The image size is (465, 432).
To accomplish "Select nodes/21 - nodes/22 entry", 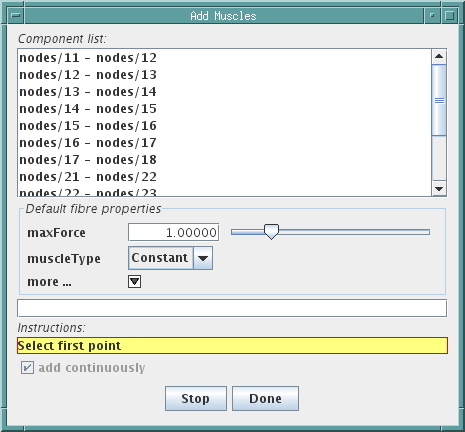I will [88, 177].
